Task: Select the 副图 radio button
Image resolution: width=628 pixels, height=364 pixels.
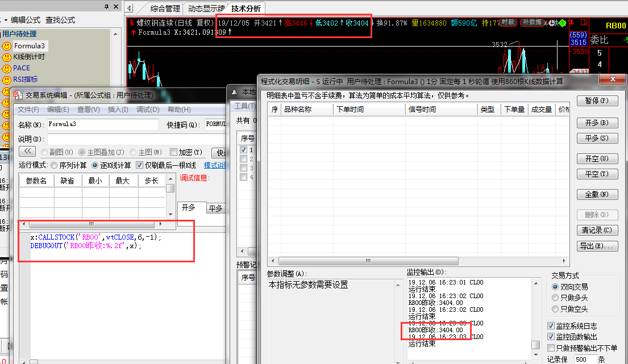Action: [x=44, y=152]
